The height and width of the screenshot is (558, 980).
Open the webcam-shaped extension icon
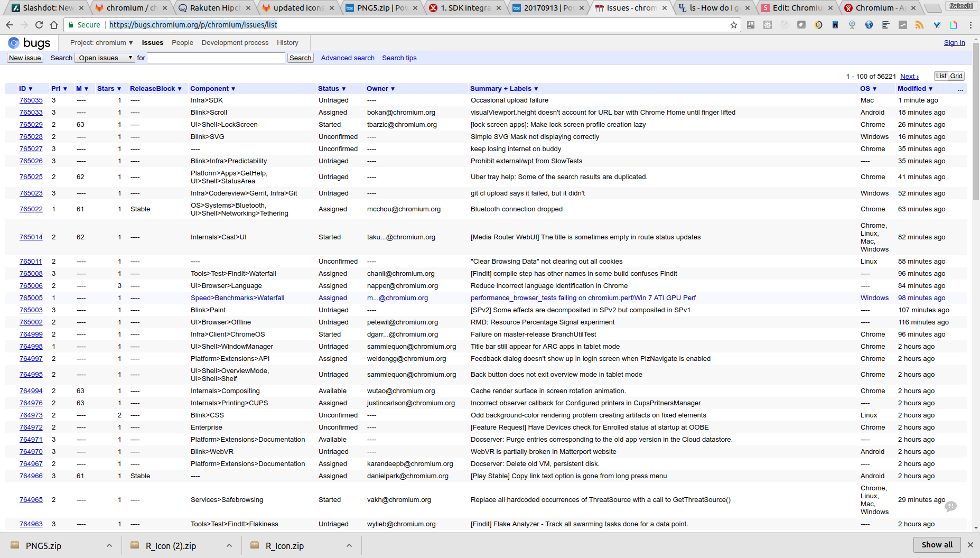(x=852, y=25)
